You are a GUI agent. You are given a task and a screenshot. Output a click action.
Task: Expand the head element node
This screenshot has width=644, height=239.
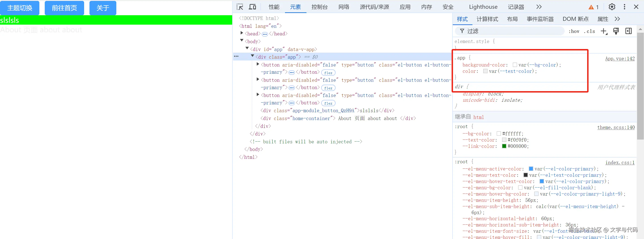coord(242,33)
